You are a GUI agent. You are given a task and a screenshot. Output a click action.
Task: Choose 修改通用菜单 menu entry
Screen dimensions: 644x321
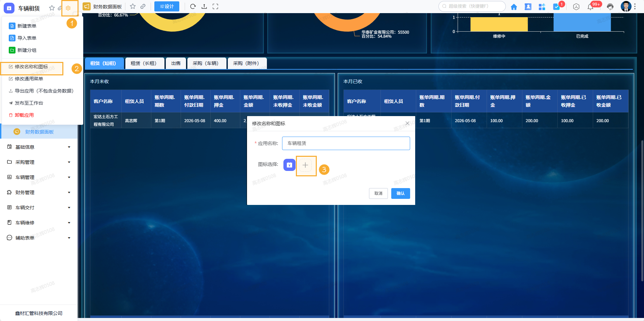[x=42, y=79]
